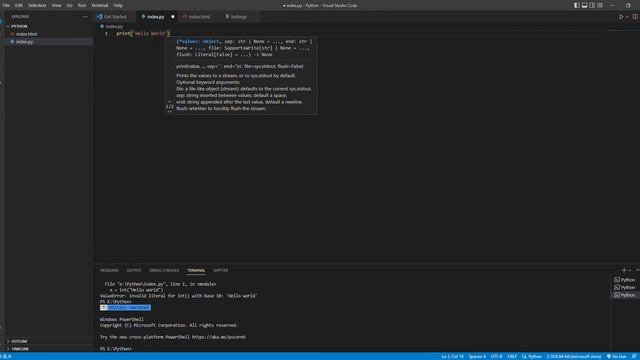The height and width of the screenshot is (360, 640).
Task: Open the Selection menu
Action: tap(37, 5)
